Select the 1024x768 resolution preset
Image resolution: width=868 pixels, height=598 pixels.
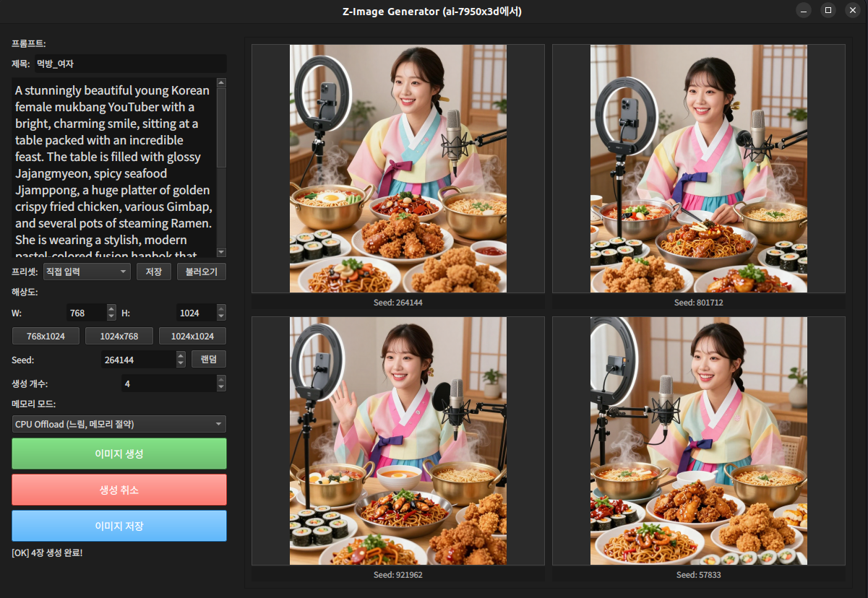coord(119,336)
